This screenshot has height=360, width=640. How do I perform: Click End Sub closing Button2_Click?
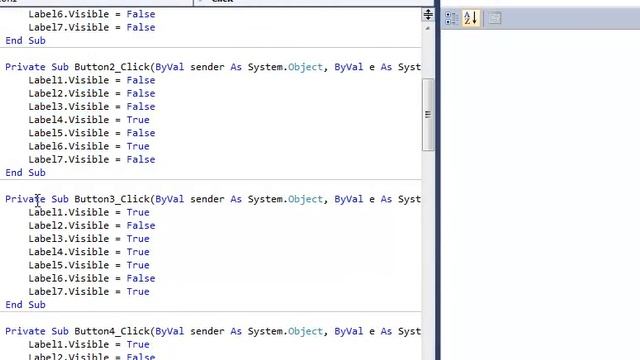pyautogui.click(x=25, y=173)
